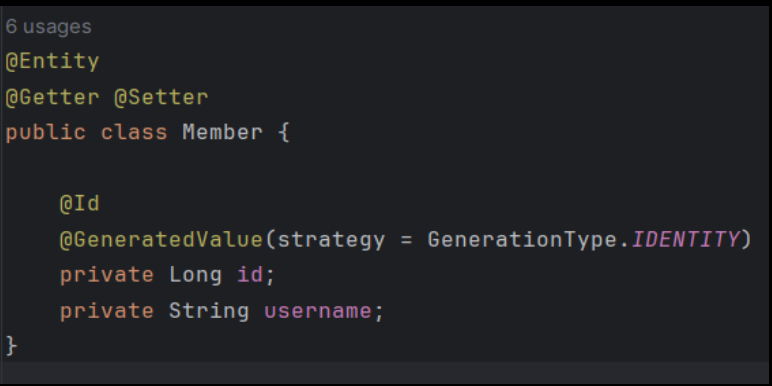Viewport: 772px width, 386px height.
Task: Click the 'strategy' attribute name
Action: click(x=331, y=240)
